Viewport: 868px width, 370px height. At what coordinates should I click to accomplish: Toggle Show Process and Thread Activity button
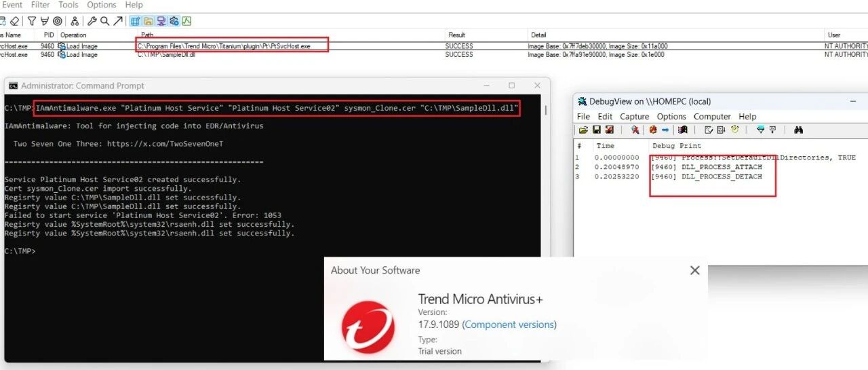click(174, 21)
